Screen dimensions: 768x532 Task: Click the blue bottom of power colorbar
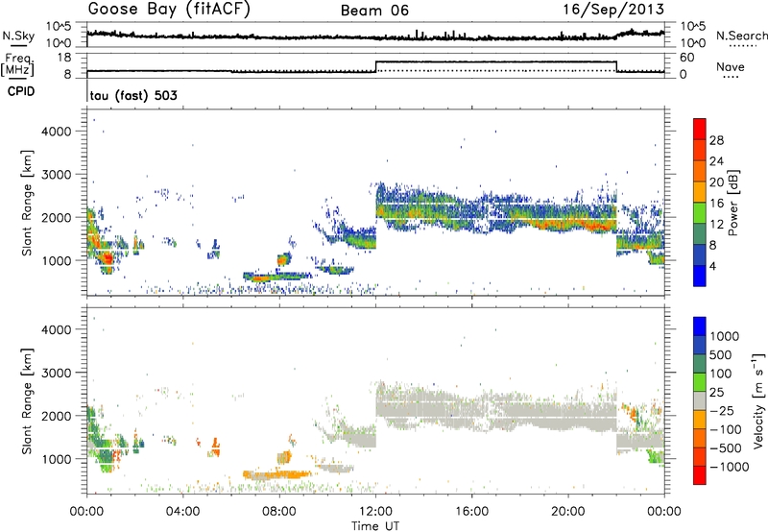click(x=700, y=276)
